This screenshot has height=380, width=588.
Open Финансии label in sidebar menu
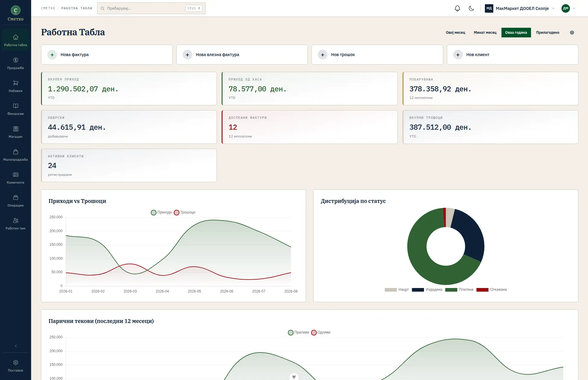tap(16, 114)
